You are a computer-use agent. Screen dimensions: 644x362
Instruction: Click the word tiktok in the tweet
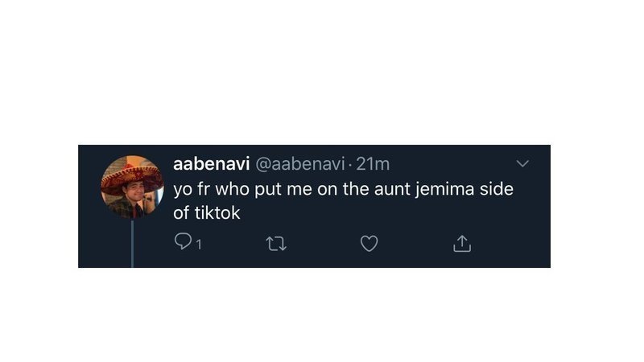(x=217, y=213)
